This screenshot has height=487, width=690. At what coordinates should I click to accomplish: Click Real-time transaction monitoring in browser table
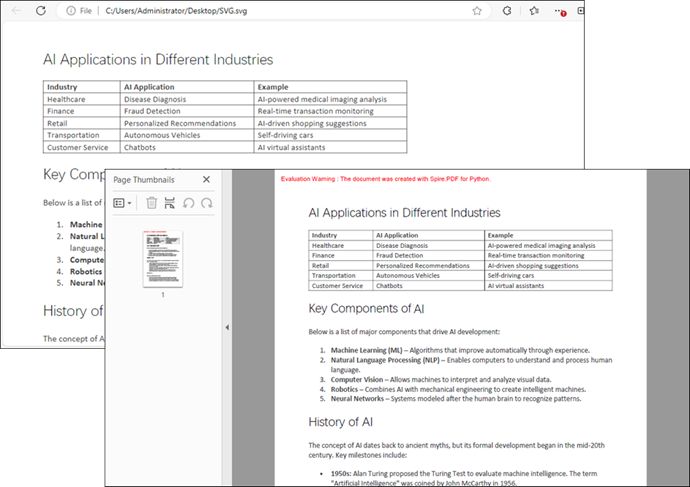(x=330, y=111)
